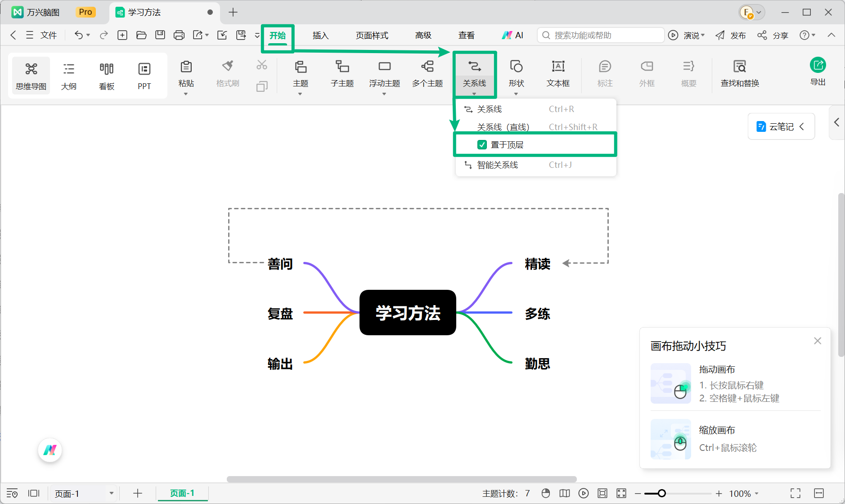The height and width of the screenshot is (504, 845).
Task: Click the scissors cut icon
Action: (262, 65)
